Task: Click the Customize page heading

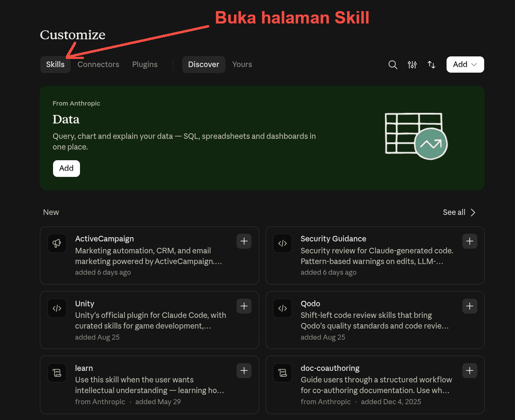Action: click(x=73, y=35)
